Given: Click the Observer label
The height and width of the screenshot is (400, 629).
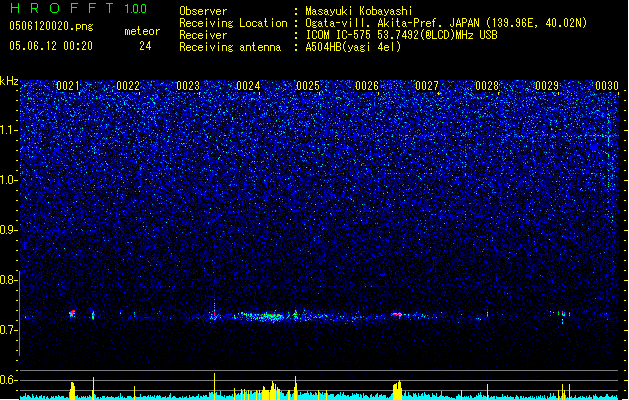Looking at the screenshot, I should (x=203, y=11).
